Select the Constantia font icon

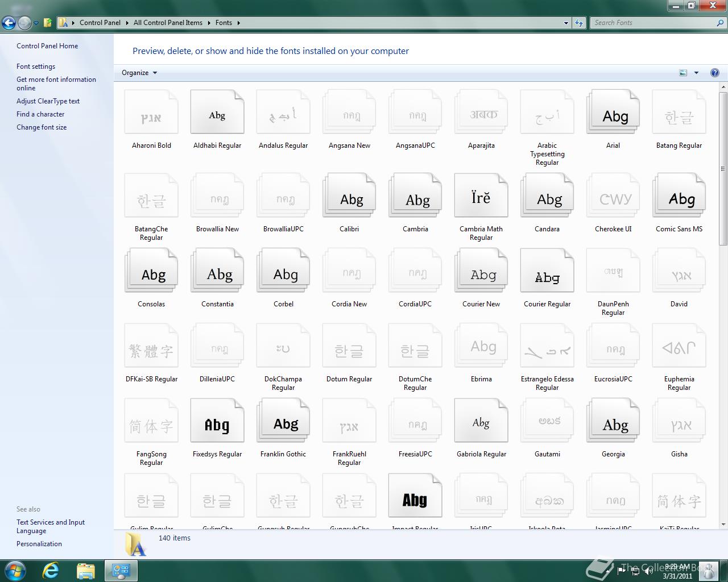point(217,271)
